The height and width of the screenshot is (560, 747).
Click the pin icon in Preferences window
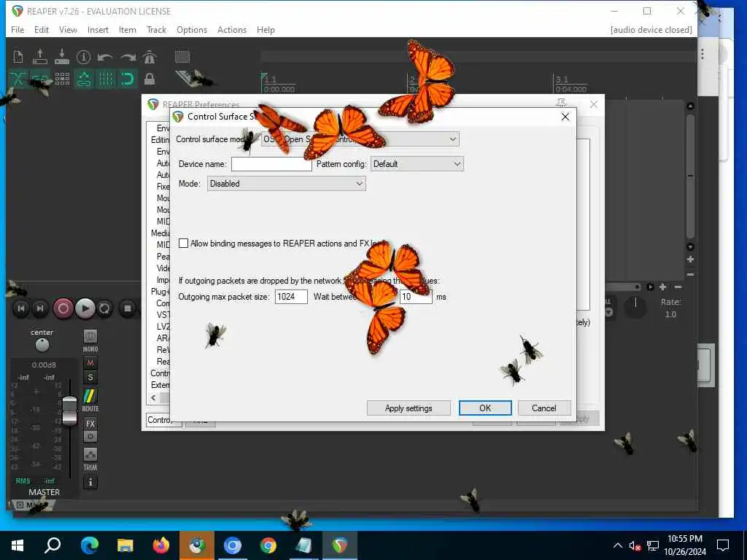coord(561,104)
